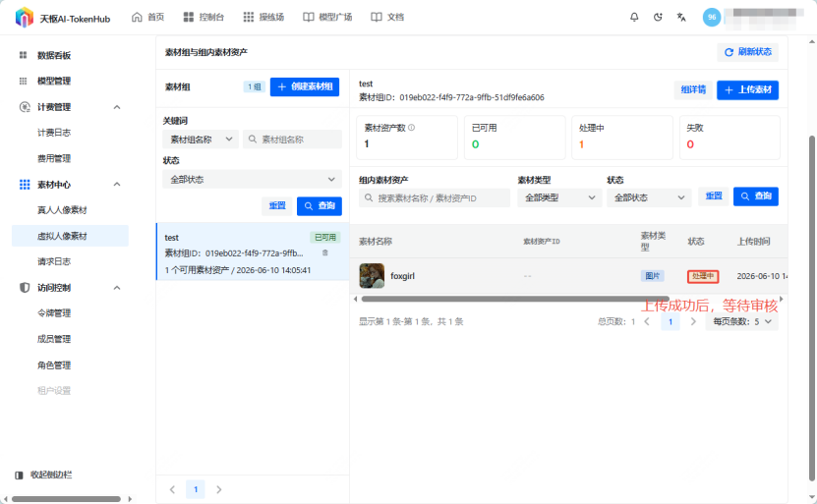Click 查询 in the group filter

click(x=320, y=205)
